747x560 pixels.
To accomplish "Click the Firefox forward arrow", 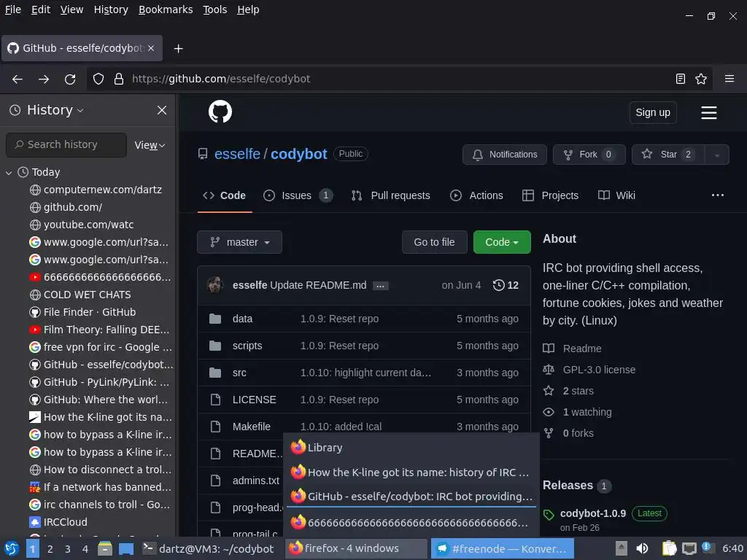I will tap(44, 79).
